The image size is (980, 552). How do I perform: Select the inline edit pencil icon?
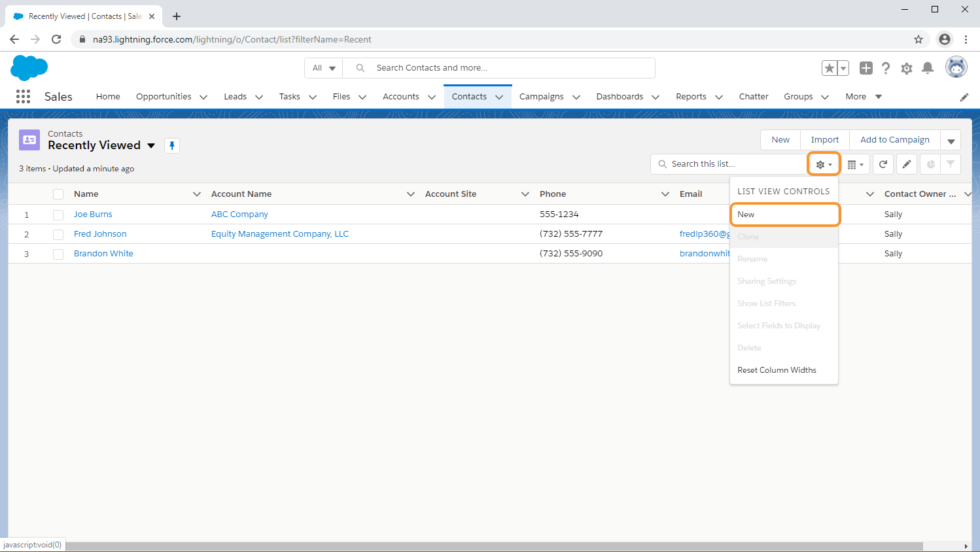click(x=907, y=164)
